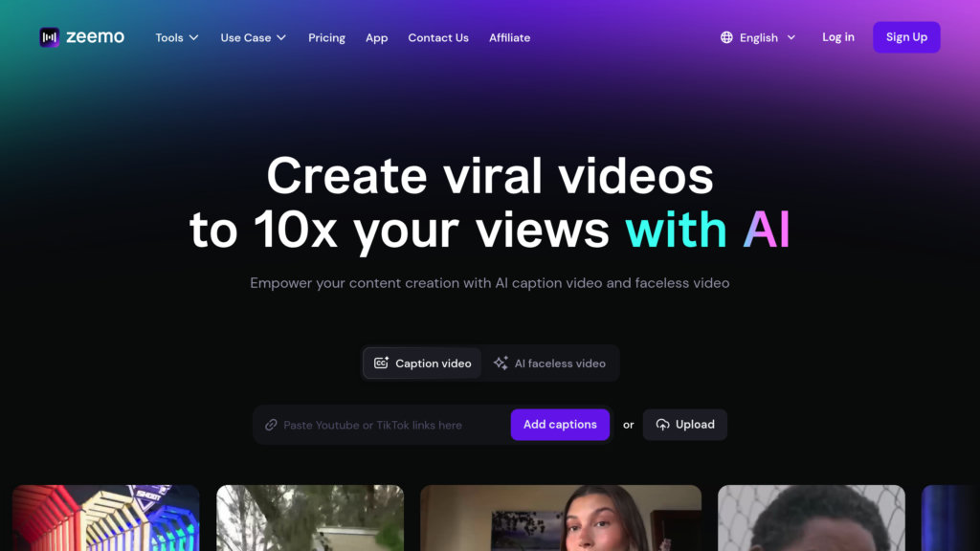Open the App menu item
The image size is (980, 551).
tap(376, 37)
